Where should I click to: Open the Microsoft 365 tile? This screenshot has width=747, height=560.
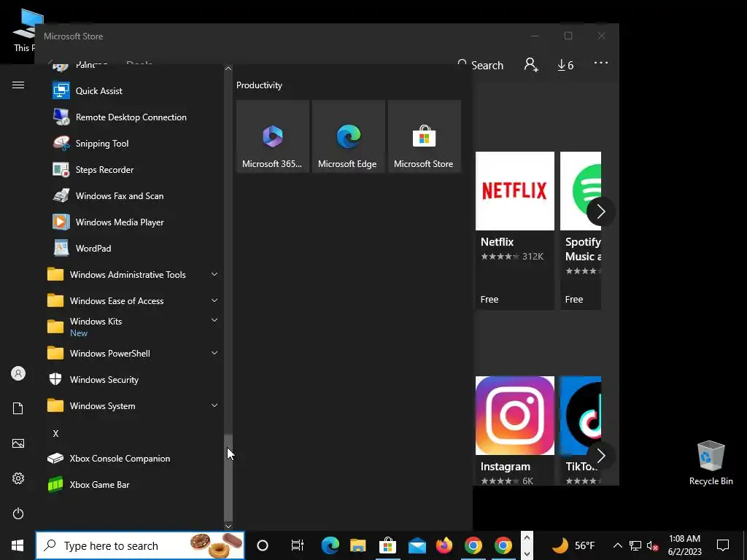(x=273, y=136)
